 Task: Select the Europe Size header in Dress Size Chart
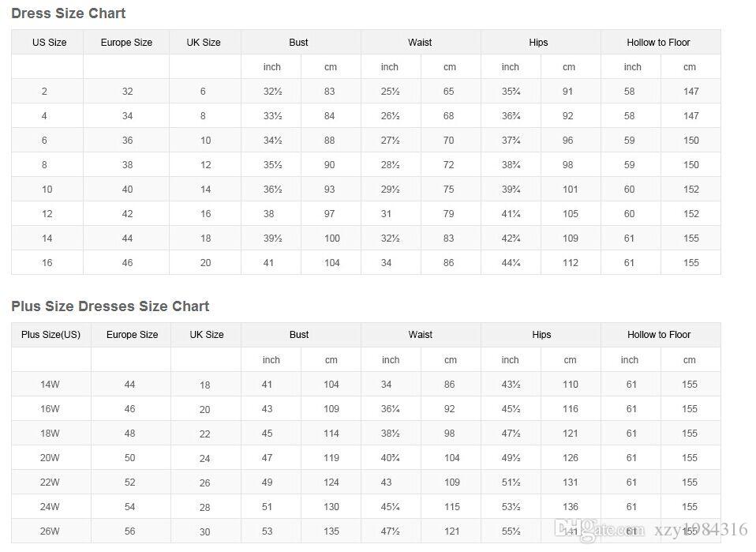(x=126, y=43)
